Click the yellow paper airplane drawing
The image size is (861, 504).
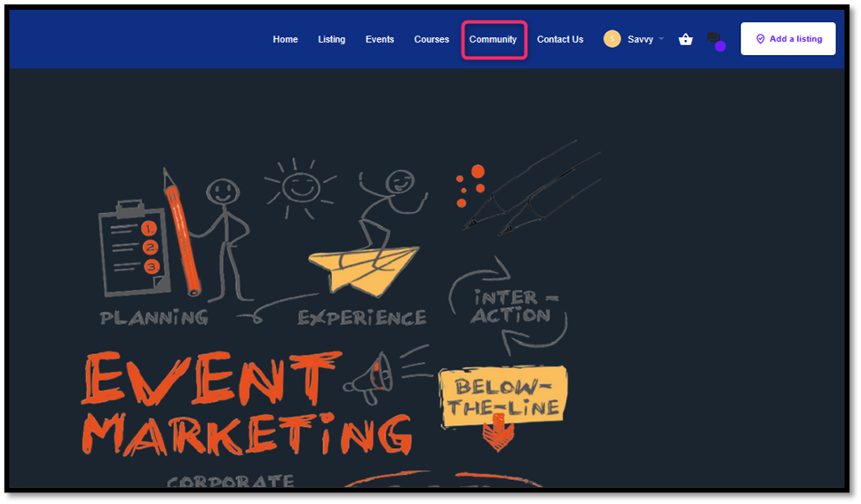point(364,270)
